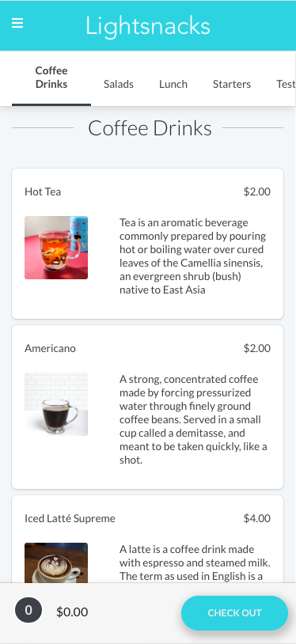The height and width of the screenshot is (644, 296).
Task: Tap the cart item count badge
Action: coord(28,610)
